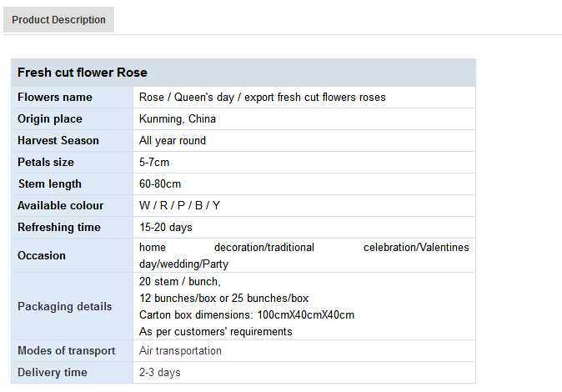Click the 'W / R / P / B / Y' colour value

coord(179,206)
